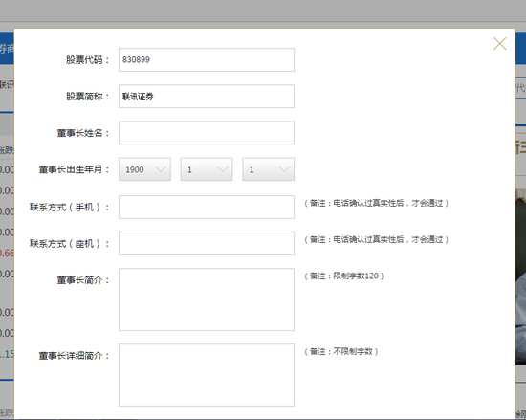The image size is (526, 420).
Task: Click the 股票简称 label
Action: pos(88,97)
